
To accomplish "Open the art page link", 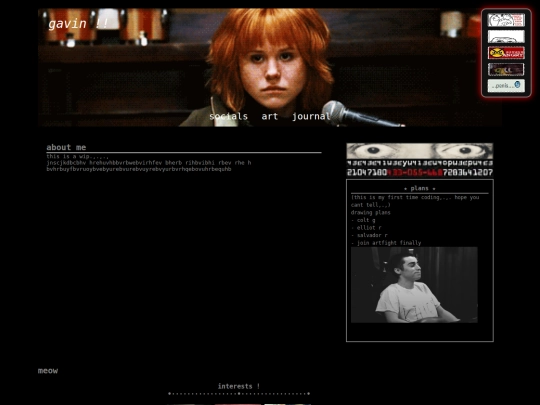I will coord(269,116).
